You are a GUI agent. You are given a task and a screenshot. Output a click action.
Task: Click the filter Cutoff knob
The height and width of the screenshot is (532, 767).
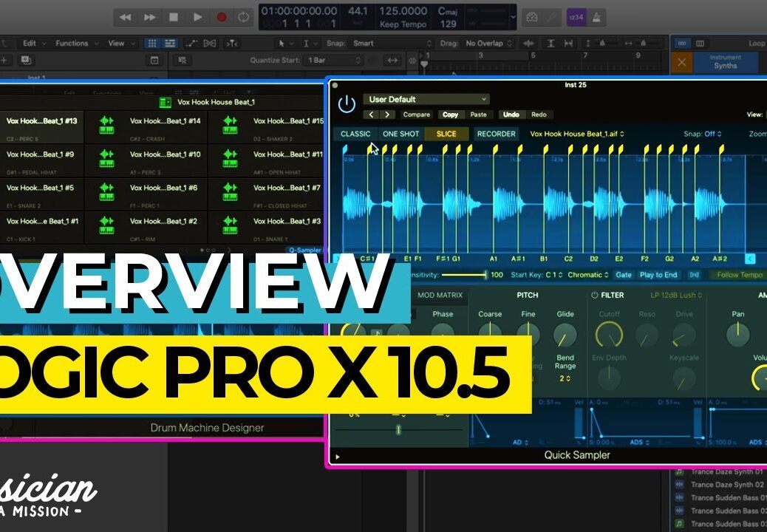pyautogui.click(x=609, y=335)
